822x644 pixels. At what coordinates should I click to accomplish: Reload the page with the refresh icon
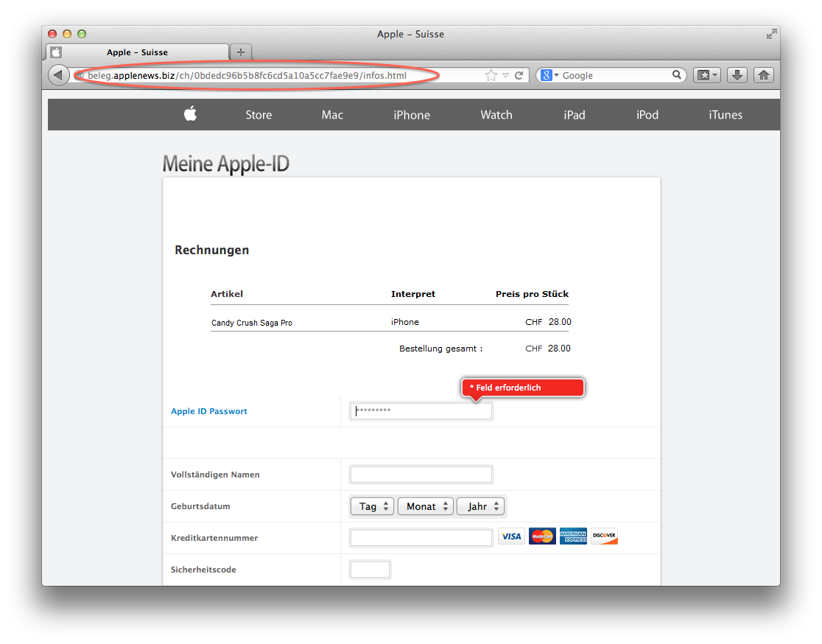pos(519,75)
